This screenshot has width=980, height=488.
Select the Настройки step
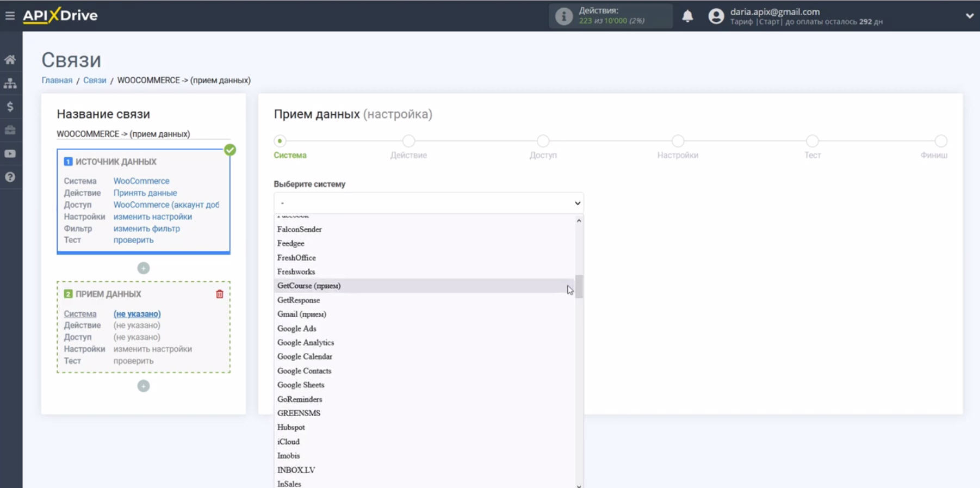[x=678, y=141]
